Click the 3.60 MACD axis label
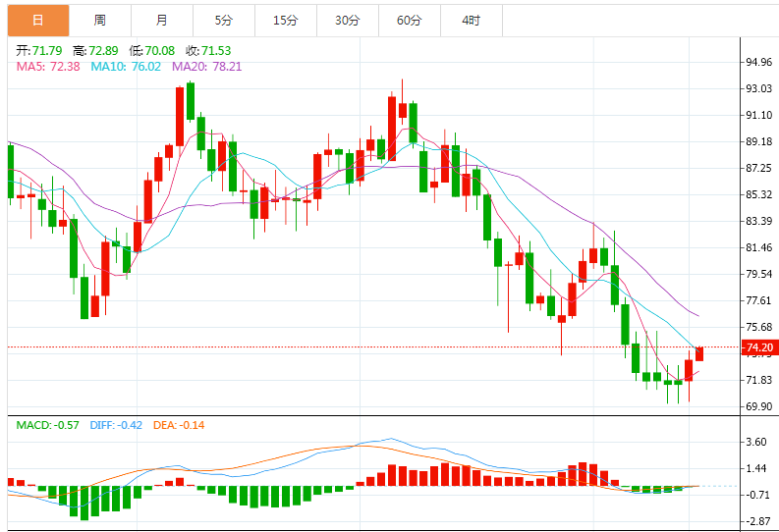This screenshot has width=779, height=532. click(756, 442)
